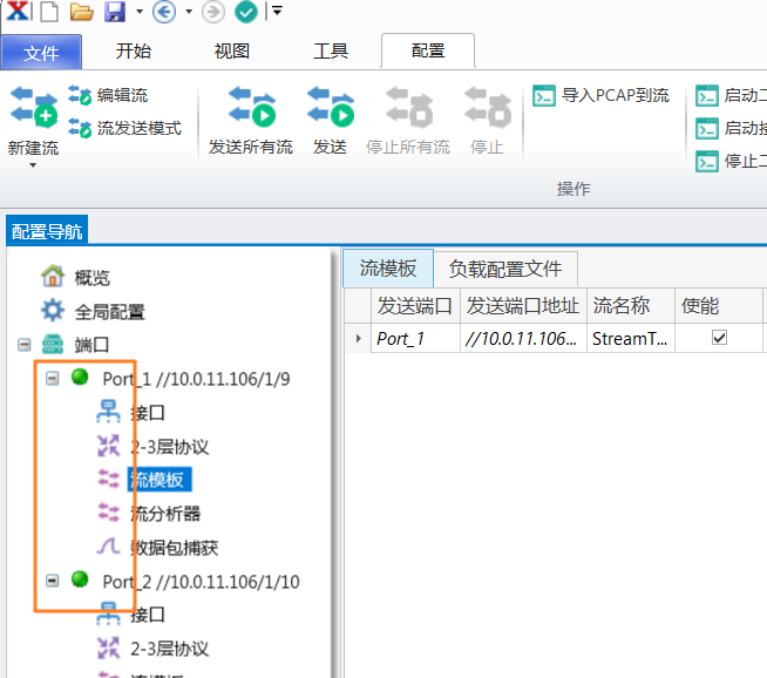This screenshot has width=767, height=678.
Task: Click the 使能 column header
Action: click(719, 306)
